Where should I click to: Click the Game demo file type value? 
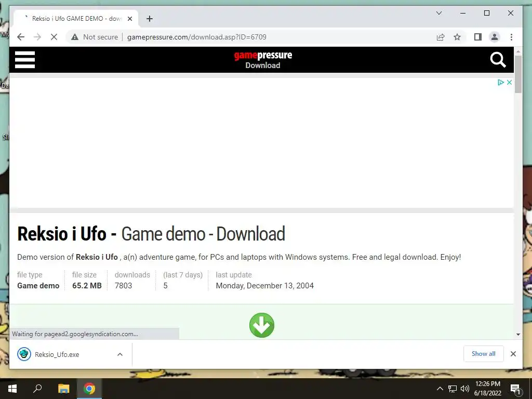38,286
